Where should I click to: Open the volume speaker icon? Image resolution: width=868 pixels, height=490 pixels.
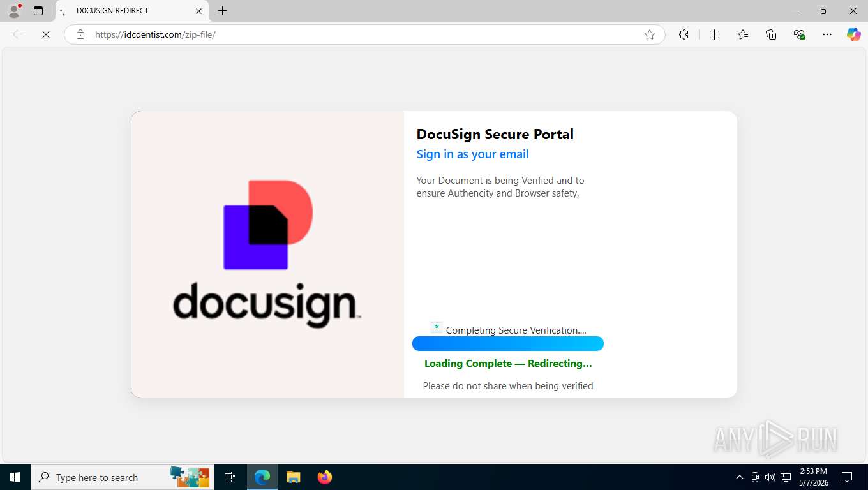coord(770,477)
